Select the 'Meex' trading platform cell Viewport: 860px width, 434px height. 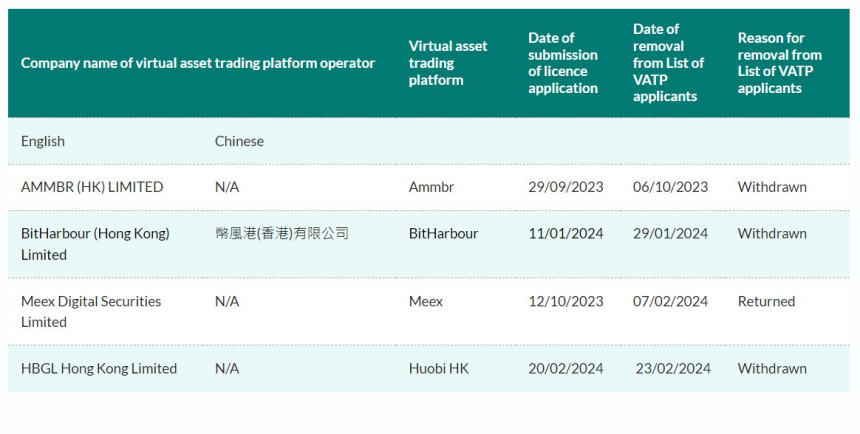click(x=426, y=301)
